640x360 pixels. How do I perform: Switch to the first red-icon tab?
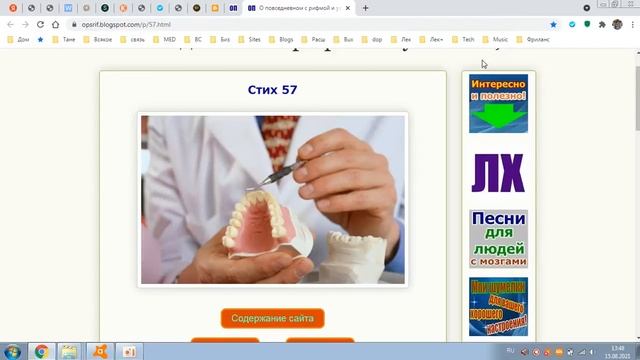pyautogui.click(x=13, y=8)
